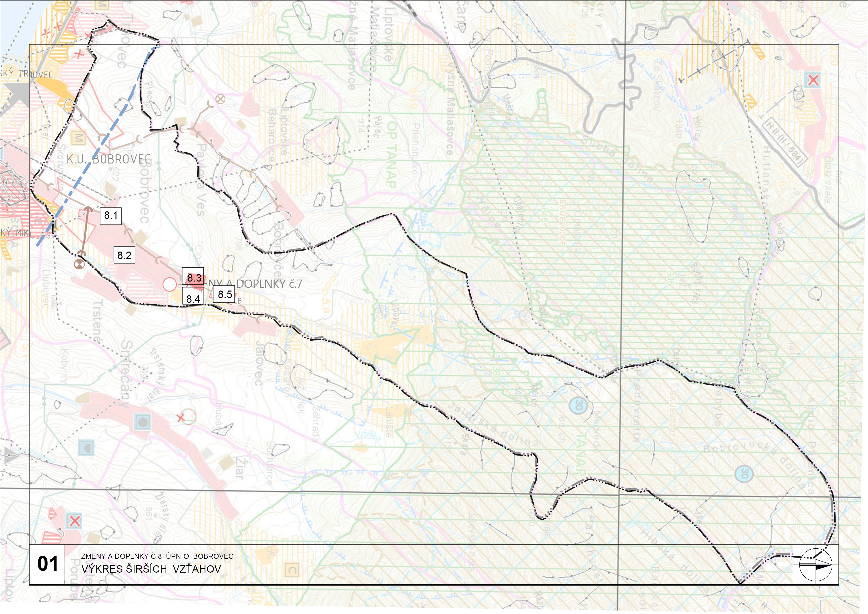Image resolution: width=868 pixels, height=614 pixels.
Task: Click the empty red-outlined circle near label 8.3
Action: tap(169, 284)
